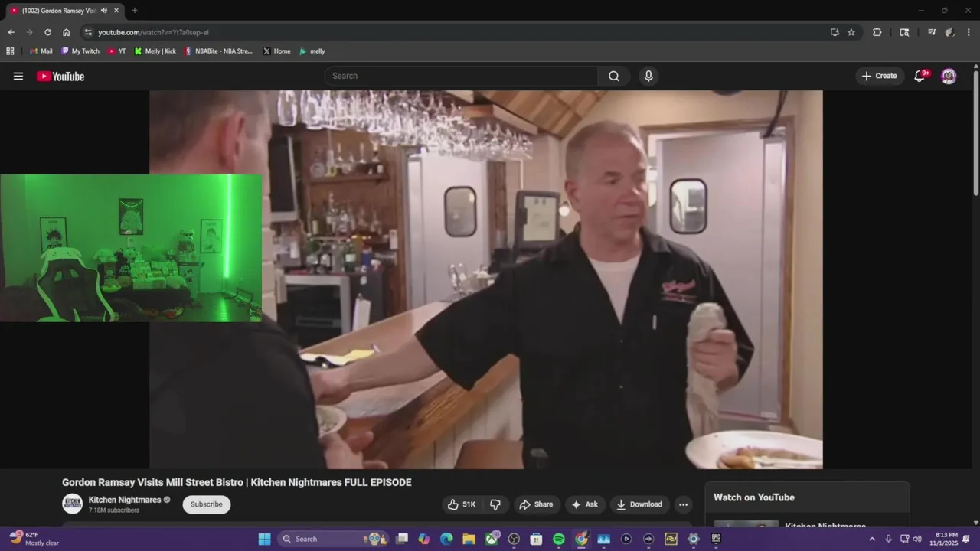The width and height of the screenshot is (980, 551).
Task: Close the Gordon Ramsay tab
Action: pyautogui.click(x=116, y=11)
